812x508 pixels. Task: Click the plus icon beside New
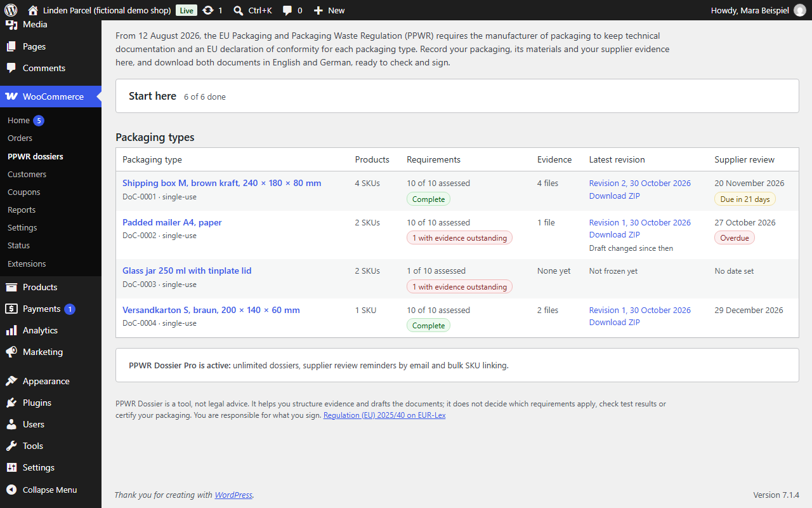(318, 10)
